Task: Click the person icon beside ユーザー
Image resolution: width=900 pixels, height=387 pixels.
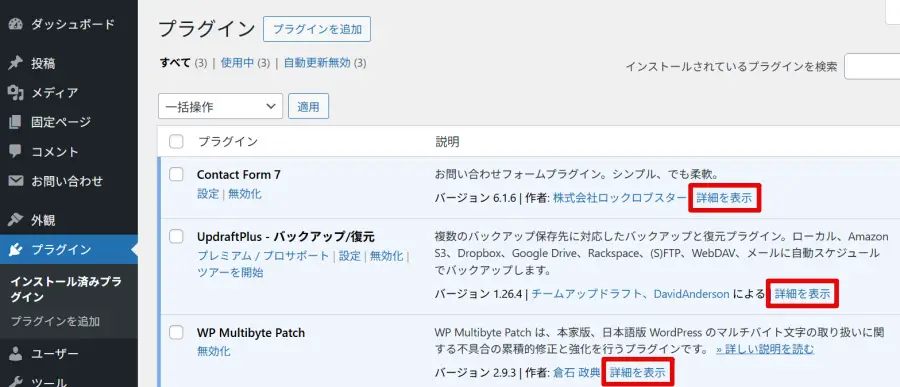Action: (15, 353)
